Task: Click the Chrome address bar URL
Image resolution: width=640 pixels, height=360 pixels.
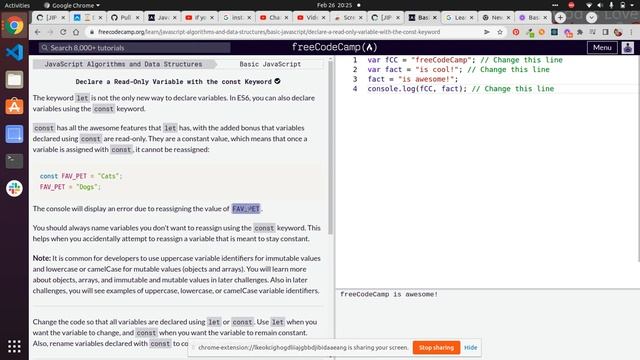Action: 269,32
